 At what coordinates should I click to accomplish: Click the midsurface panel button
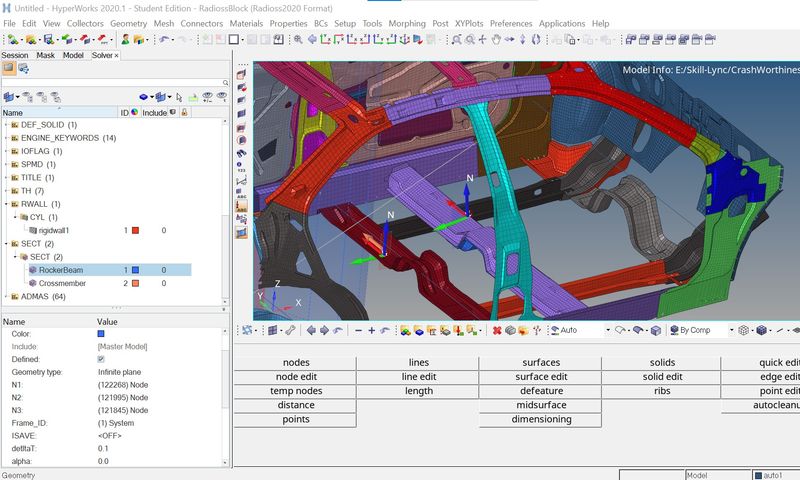541,405
